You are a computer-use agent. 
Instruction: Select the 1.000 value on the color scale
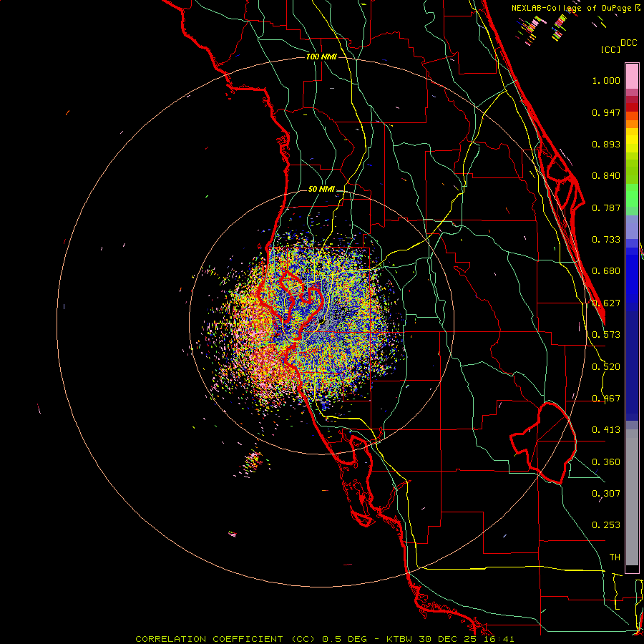click(x=606, y=80)
